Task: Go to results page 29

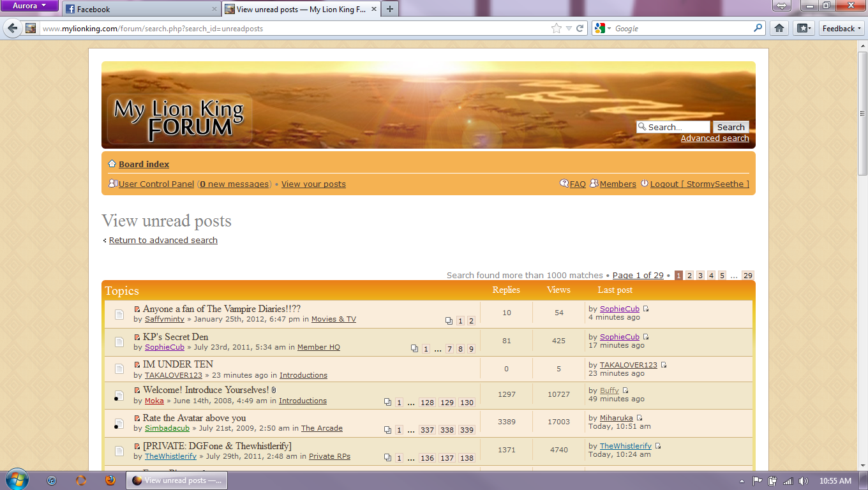Action: point(747,276)
